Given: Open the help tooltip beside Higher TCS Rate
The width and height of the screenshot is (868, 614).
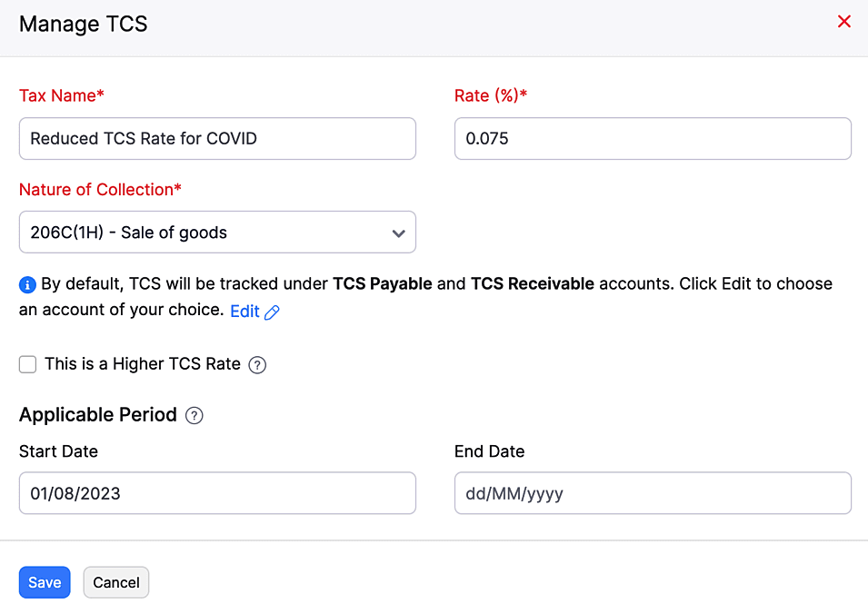Looking at the screenshot, I should tap(257, 364).
